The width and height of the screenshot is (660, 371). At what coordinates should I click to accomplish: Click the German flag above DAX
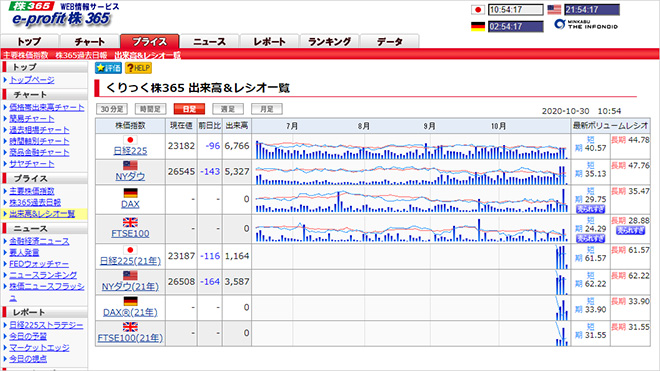130,193
